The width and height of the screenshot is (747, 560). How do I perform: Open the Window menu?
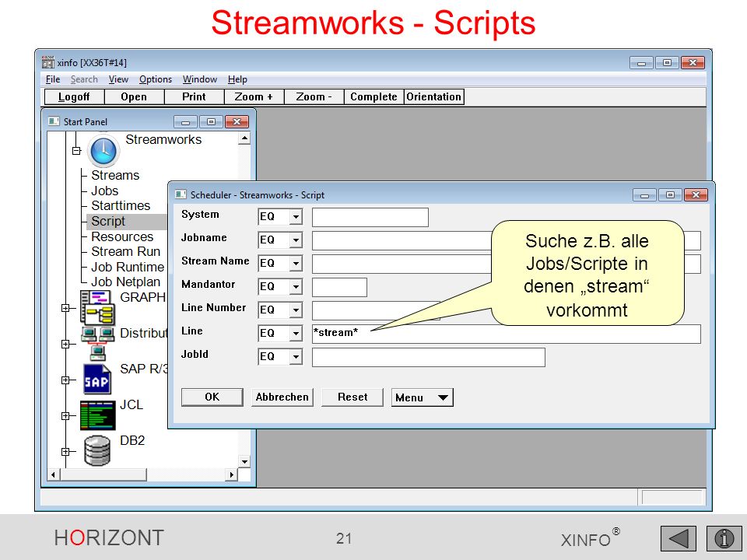tap(200, 79)
